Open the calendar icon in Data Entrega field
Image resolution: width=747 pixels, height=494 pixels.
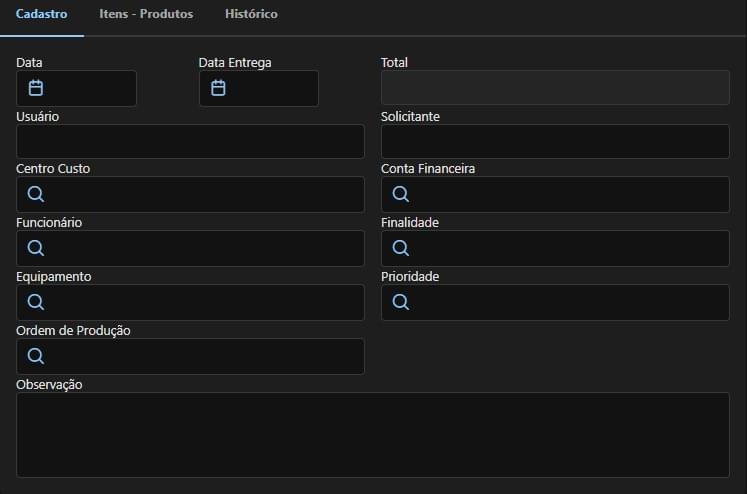pyautogui.click(x=218, y=88)
